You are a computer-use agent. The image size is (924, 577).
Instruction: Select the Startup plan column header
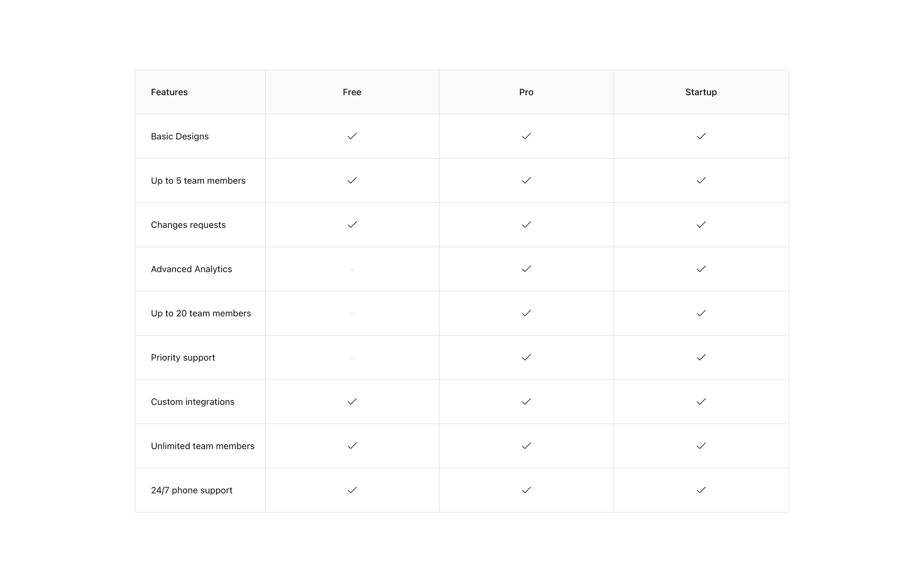[701, 92]
